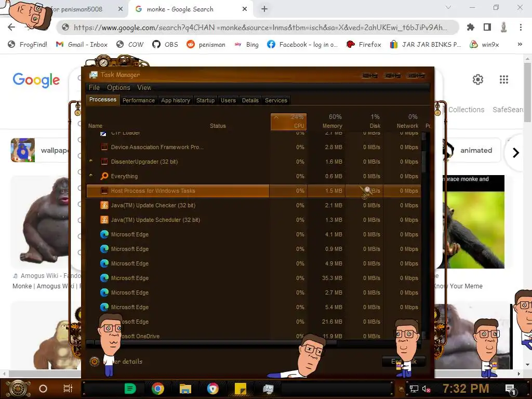Switch to the Performance tab
Image resolution: width=532 pixels, height=399 pixels.
138,100
